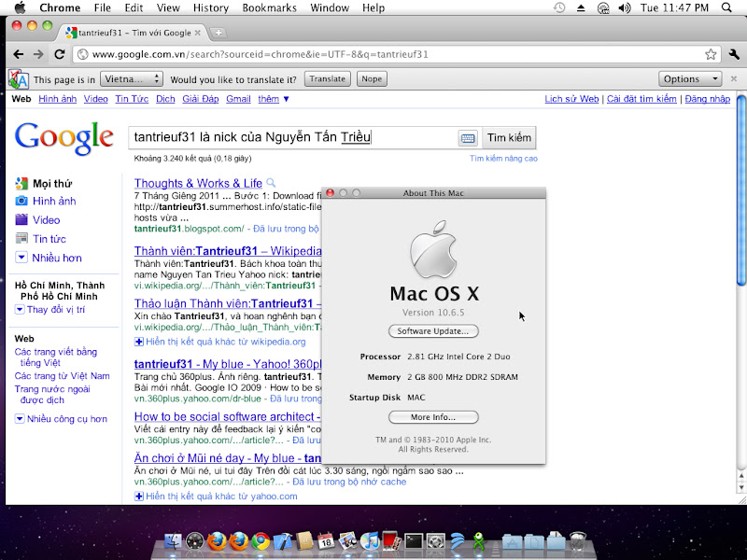Image resolution: width=747 pixels, height=560 pixels.
Task: Open Xcode from the Dock
Action: click(283, 541)
